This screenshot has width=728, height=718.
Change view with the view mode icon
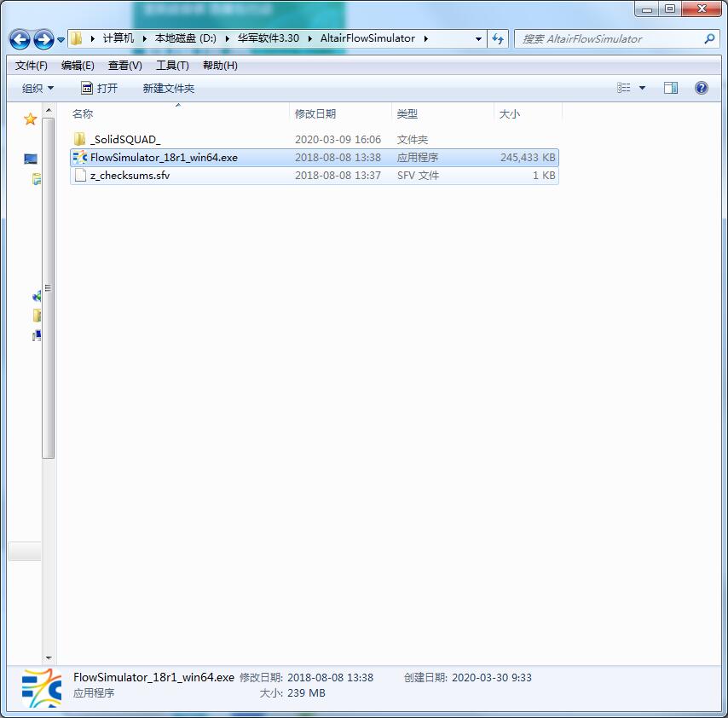click(623, 88)
